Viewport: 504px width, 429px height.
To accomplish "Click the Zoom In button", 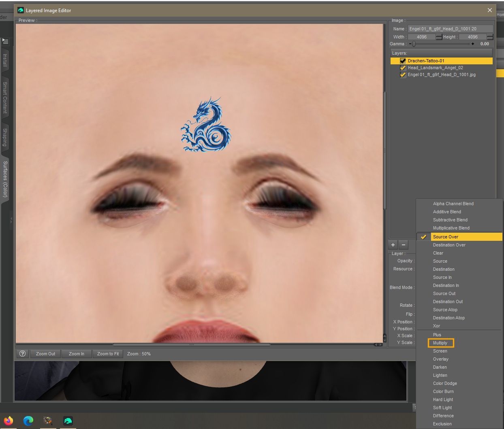I will [x=77, y=354].
